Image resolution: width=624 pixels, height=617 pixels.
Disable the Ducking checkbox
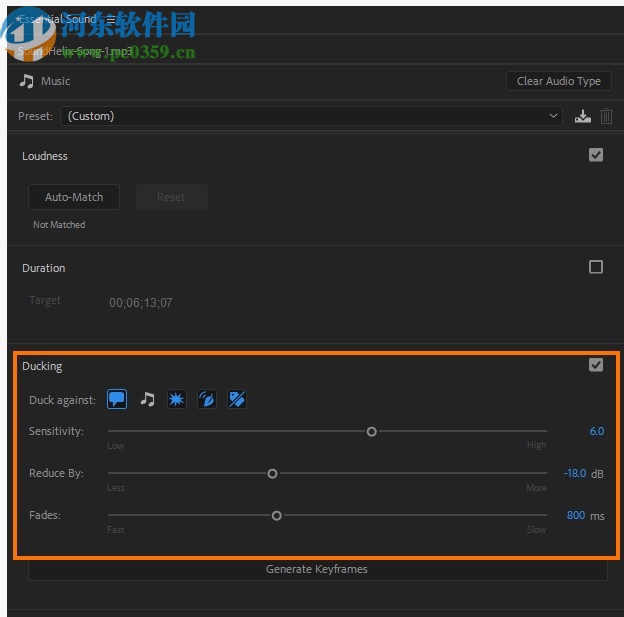(x=596, y=365)
